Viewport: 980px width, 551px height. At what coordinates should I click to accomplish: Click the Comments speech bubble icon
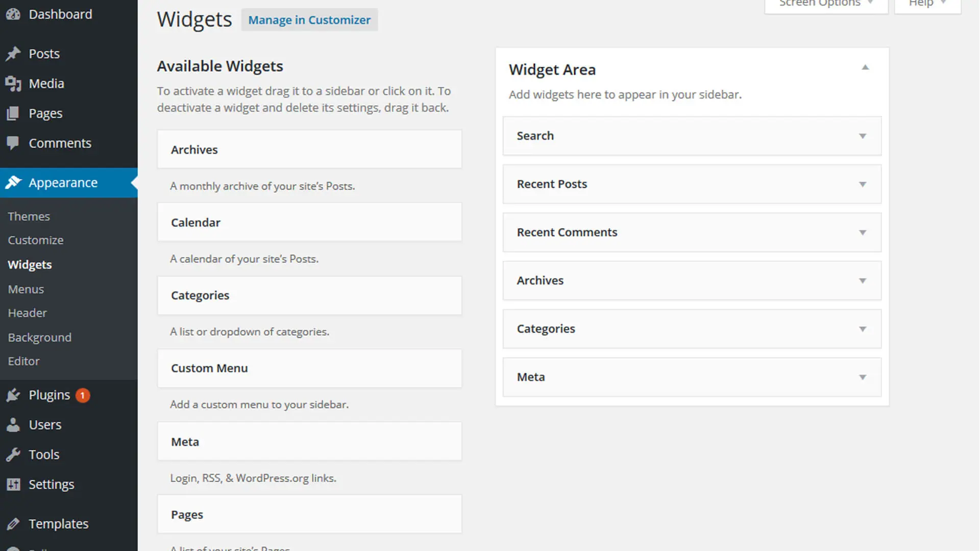coord(13,143)
